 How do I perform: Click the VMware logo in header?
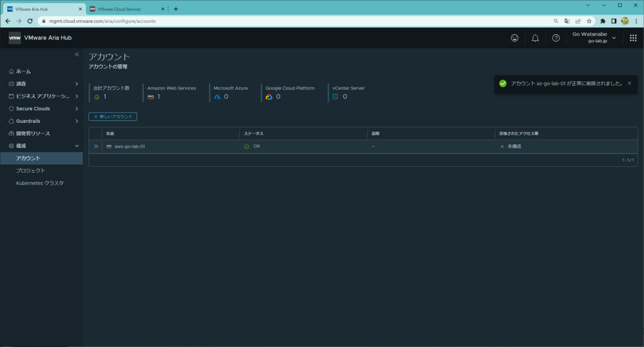click(x=14, y=38)
